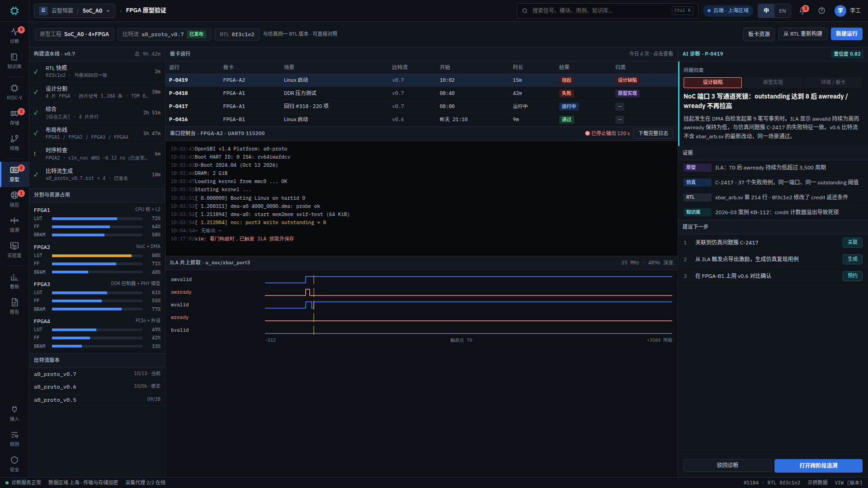Open the 存储 storage sidebar icon
Image resolution: width=868 pixels, height=488 pixels.
point(14,117)
